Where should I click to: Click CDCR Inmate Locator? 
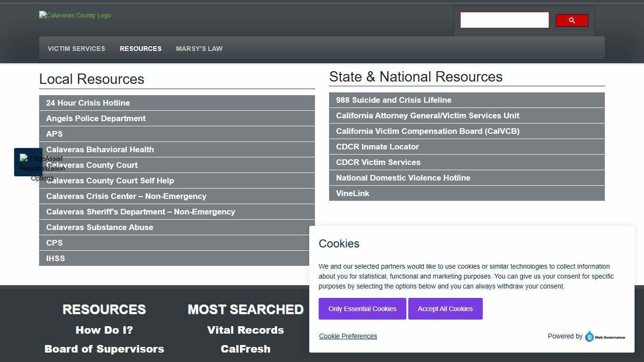377,147
